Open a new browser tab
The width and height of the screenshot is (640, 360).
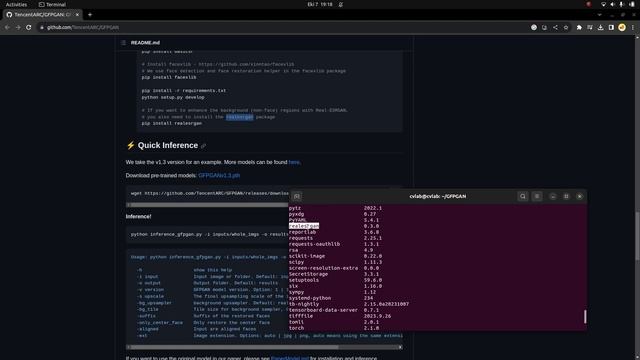coord(90,15)
